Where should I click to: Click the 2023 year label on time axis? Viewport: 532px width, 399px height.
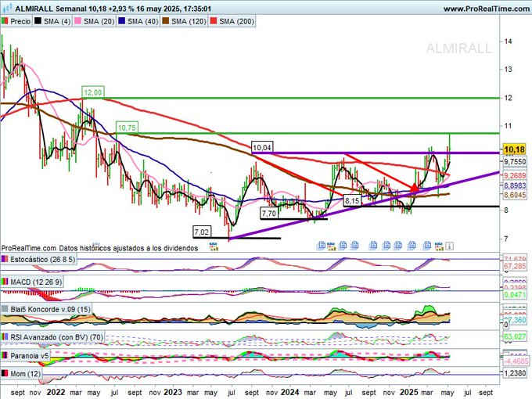click(173, 392)
